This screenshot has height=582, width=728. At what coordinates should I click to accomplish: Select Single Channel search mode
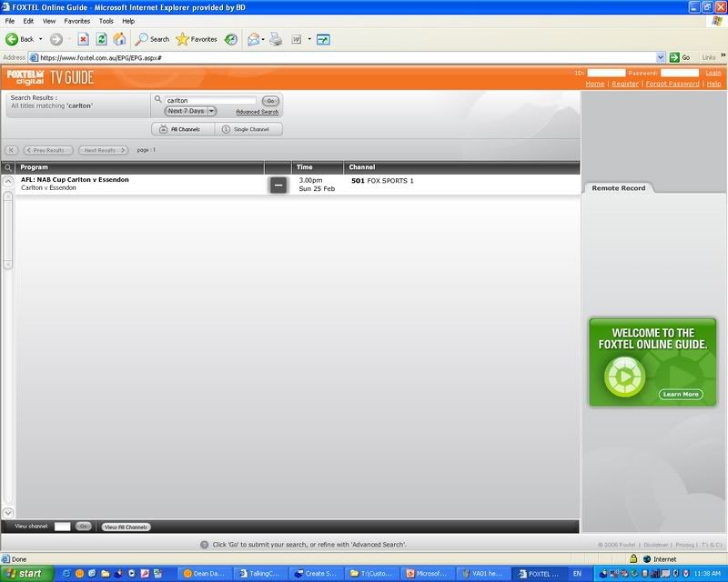tap(248, 129)
